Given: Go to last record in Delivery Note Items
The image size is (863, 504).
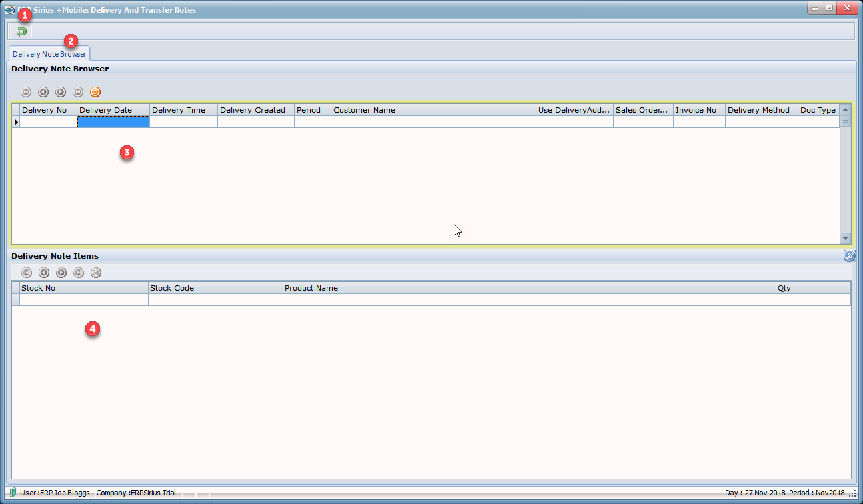Looking at the screenshot, I should pyautogui.click(x=79, y=273).
